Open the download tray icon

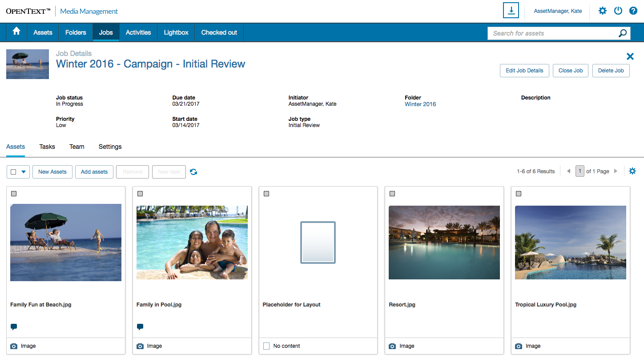point(511,11)
